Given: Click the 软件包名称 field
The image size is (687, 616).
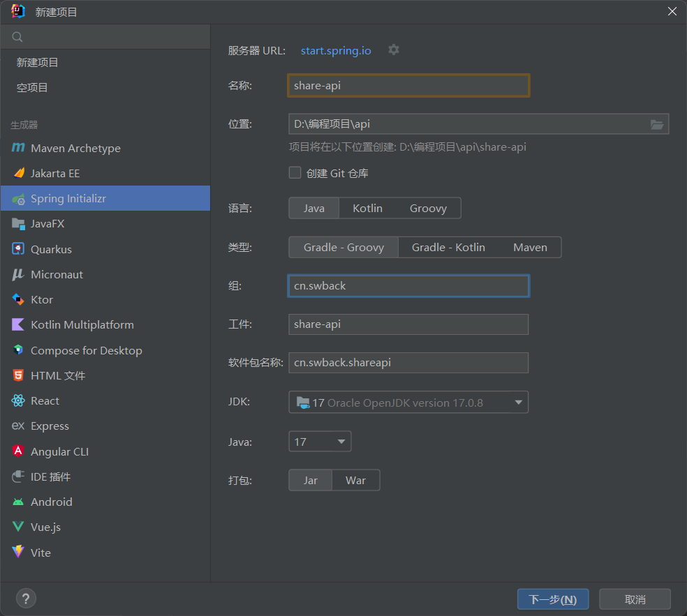Looking at the screenshot, I should (408, 363).
